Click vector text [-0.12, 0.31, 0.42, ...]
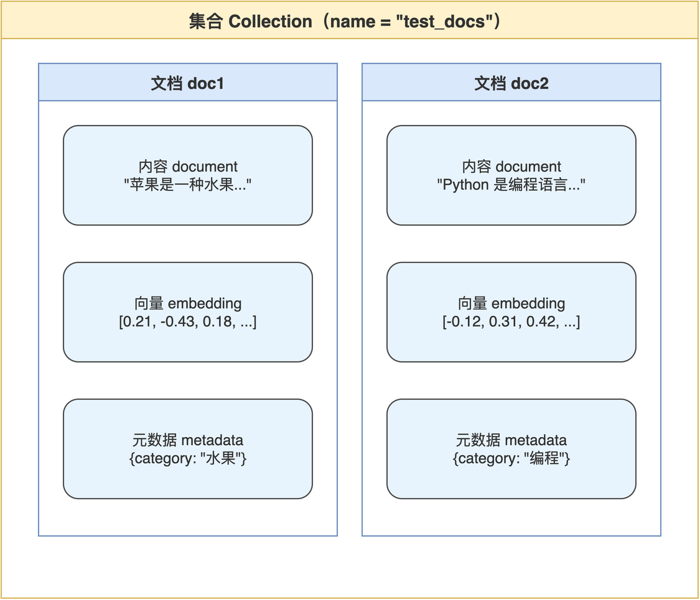The width and height of the screenshot is (700, 600). click(511, 321)
